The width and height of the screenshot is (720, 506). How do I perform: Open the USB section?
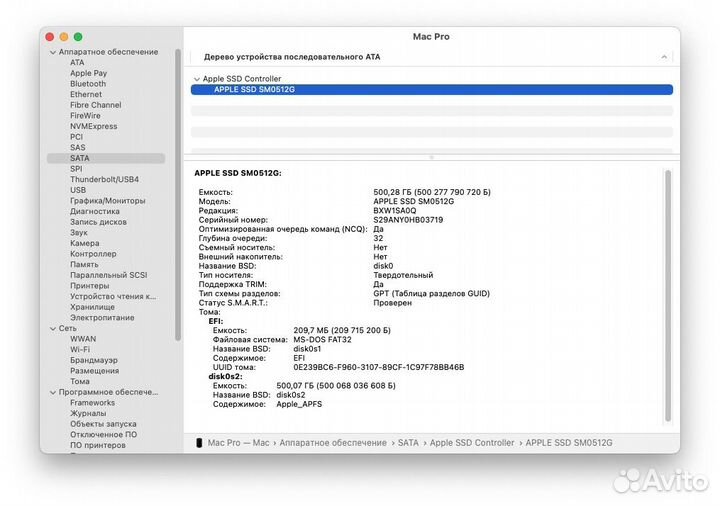pos(78,190)
